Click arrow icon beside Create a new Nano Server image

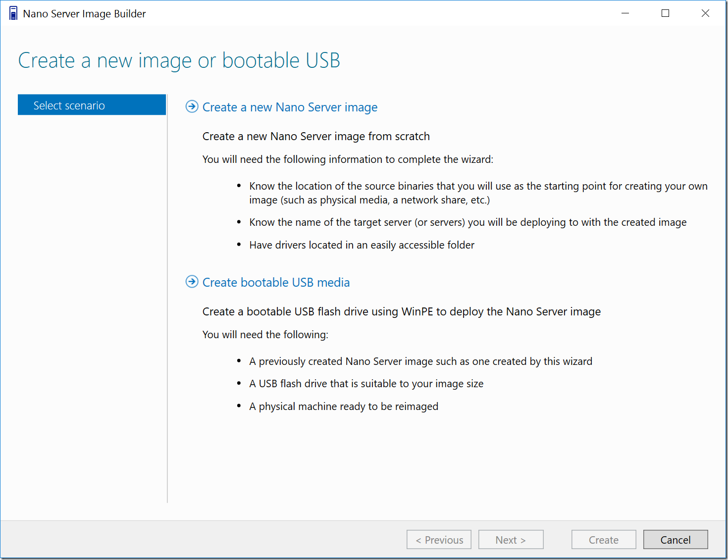pos(192,106)
